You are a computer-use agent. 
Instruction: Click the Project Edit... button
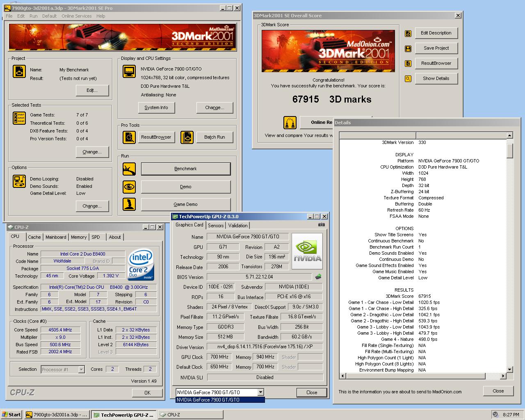point(92,90)
